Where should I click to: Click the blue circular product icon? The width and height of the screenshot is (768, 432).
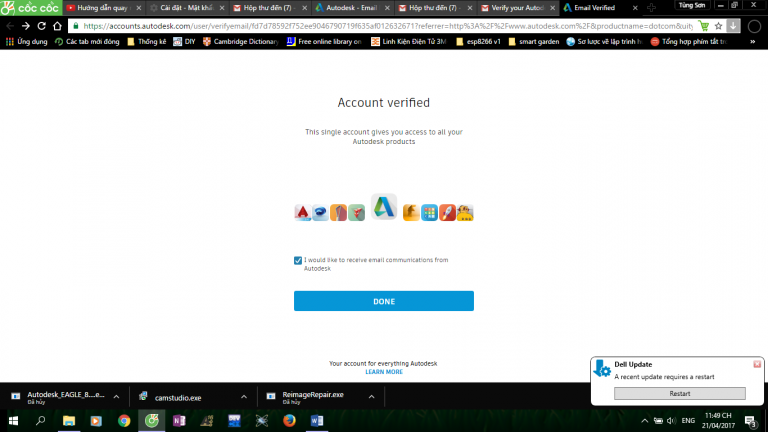click(x=320, y=213)
